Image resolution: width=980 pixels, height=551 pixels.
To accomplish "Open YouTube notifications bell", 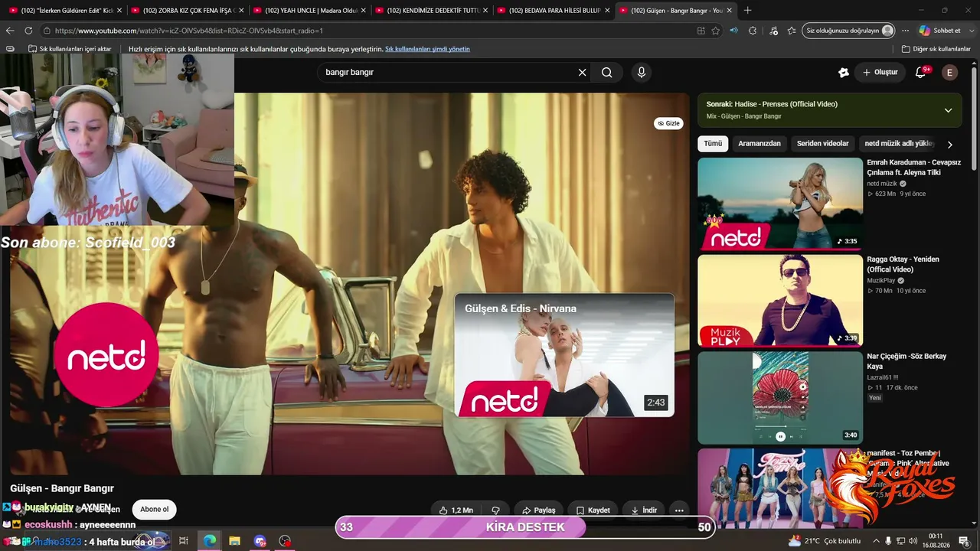I will click(x=921, y=72).
